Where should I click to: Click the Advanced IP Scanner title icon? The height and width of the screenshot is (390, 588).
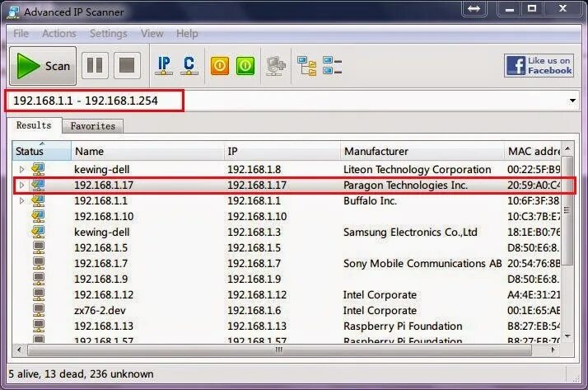(x=13, y=12)
